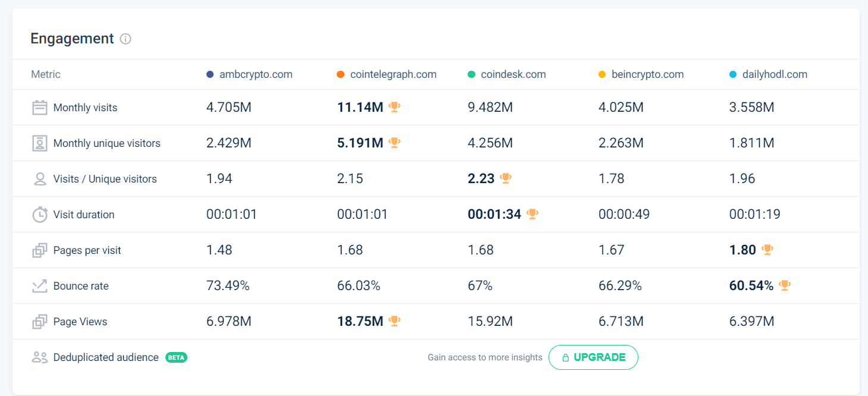Click beincrypto.com yellow color dot

pos(602,74)
